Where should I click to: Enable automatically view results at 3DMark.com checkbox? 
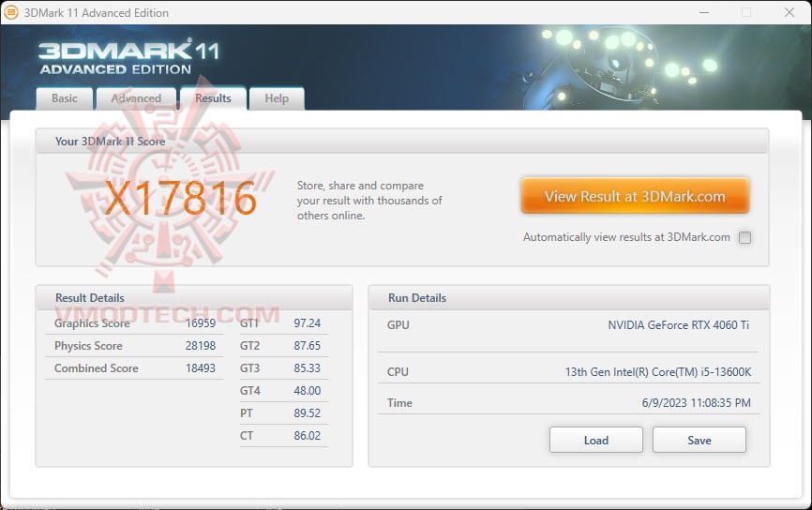[744, 237]
